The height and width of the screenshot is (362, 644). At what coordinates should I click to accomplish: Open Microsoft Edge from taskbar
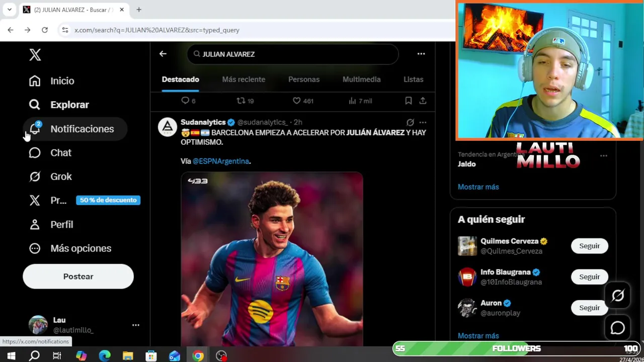(x=105, y=356)
